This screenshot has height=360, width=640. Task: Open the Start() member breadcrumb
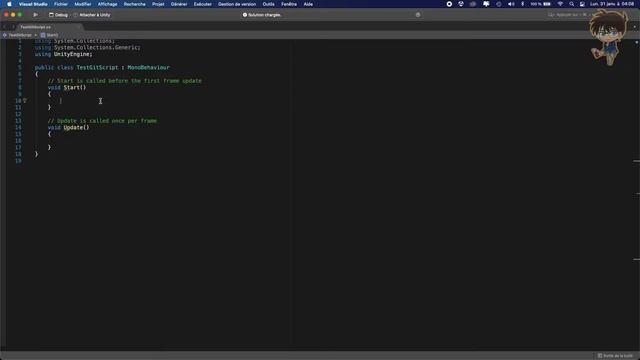49,35
